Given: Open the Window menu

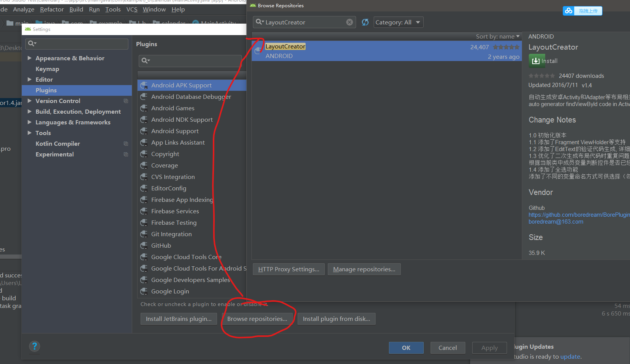Looking at the screenshot, I should pos(154,9).
